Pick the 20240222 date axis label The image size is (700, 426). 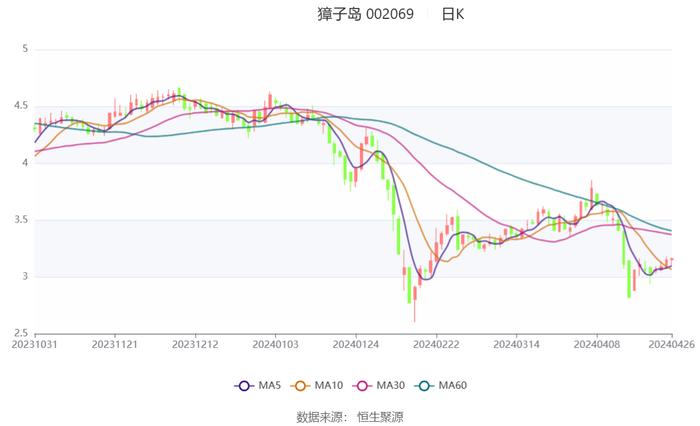click(436, 342)
